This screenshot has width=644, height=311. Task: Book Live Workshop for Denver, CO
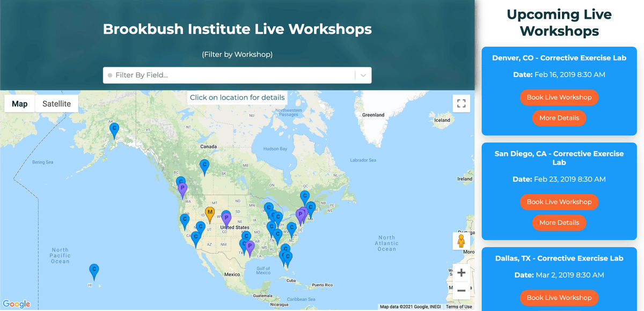point(559,98)
